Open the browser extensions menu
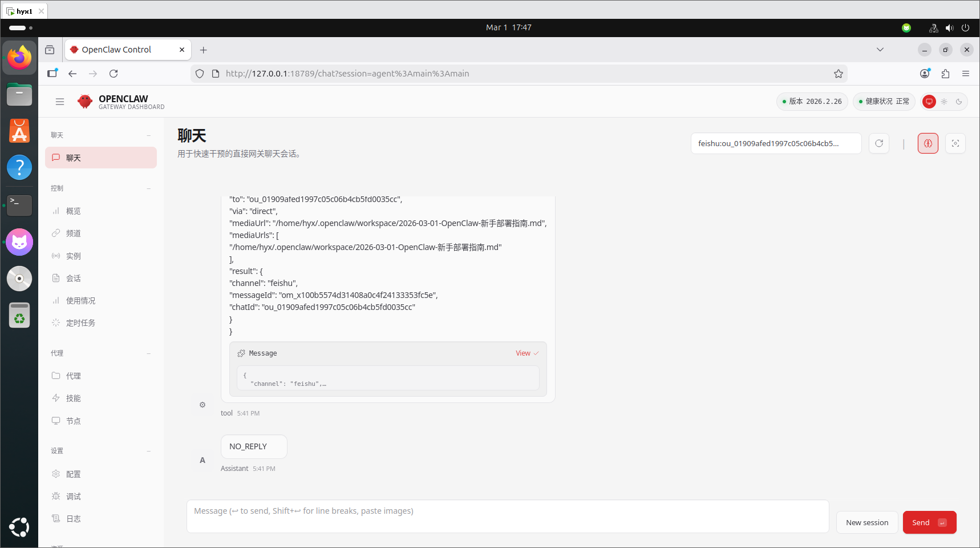 [945, 74]
